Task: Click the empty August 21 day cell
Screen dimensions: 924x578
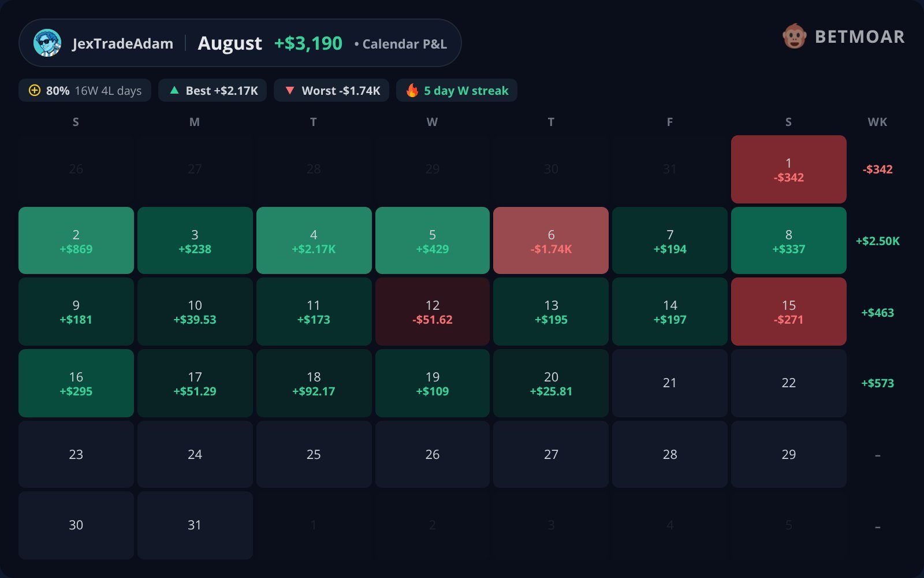Action: pyautogui.click(x=670, y=383)
